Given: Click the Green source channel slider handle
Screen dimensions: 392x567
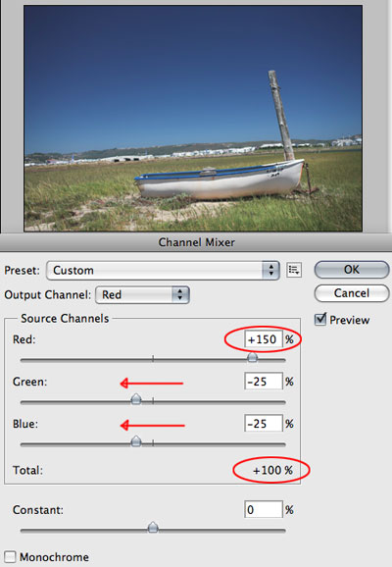Looking at the screenshot, I should click(136, 399).
